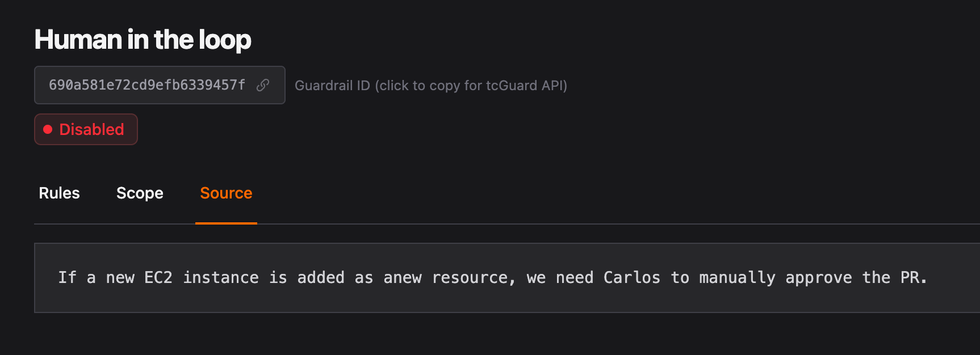
Task: Toggle the Disabled status badge
Action: 86,129
